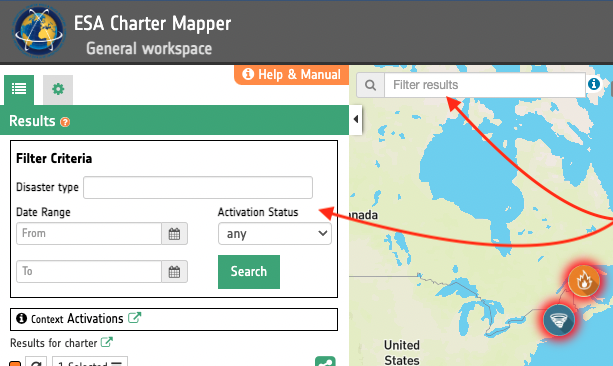Open the Context Activations external link icon
Image resolution: width=613 pixels, height=366 pixels.
point(134,318)
